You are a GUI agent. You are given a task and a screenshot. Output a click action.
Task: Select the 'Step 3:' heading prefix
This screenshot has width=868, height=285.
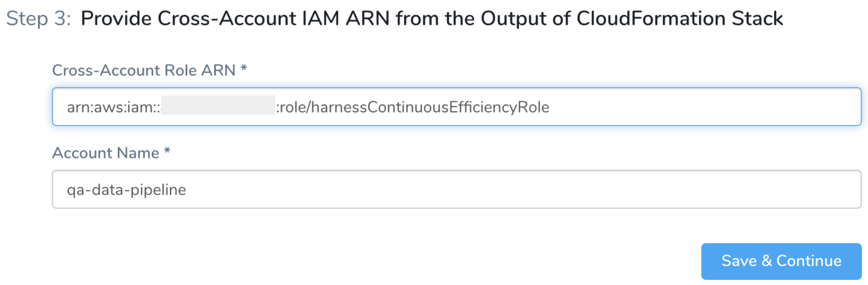click(x=39, y=19)
